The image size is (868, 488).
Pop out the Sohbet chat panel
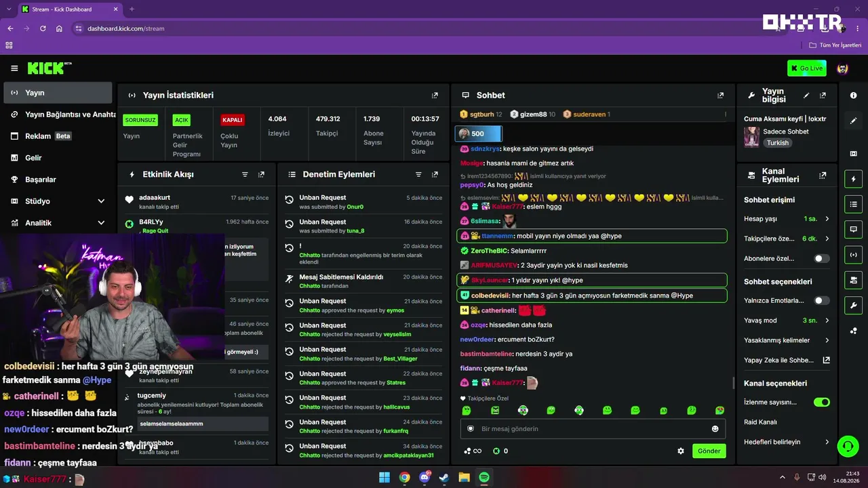click(x=720, y=96)
